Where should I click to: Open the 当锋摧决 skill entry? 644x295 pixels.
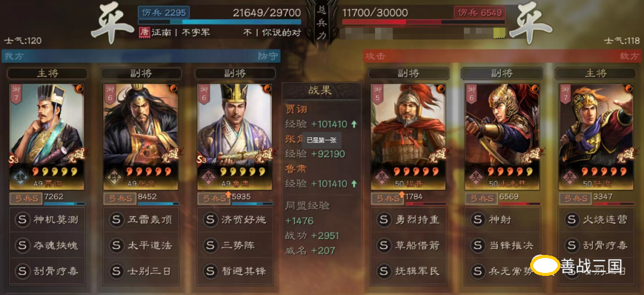click(503, 245)
